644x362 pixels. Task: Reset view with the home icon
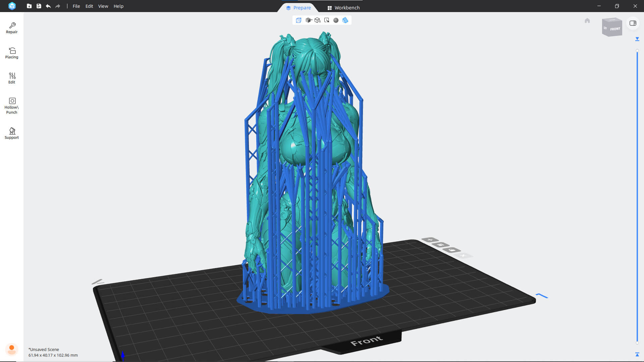587,21
